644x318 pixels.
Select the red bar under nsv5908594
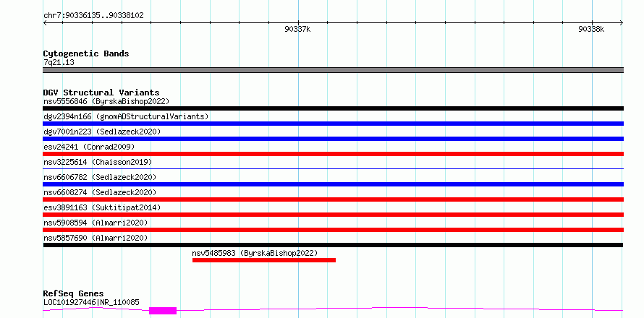(333, 230)
